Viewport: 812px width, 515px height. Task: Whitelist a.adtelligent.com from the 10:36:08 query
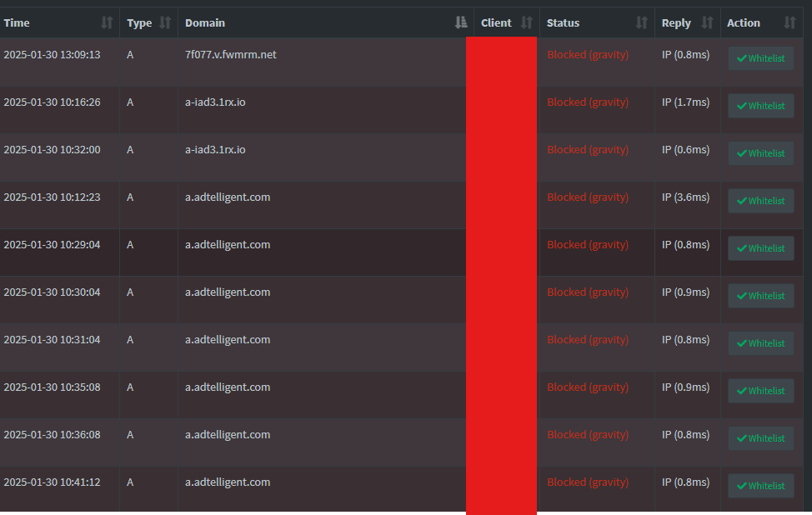click(761, 438)
